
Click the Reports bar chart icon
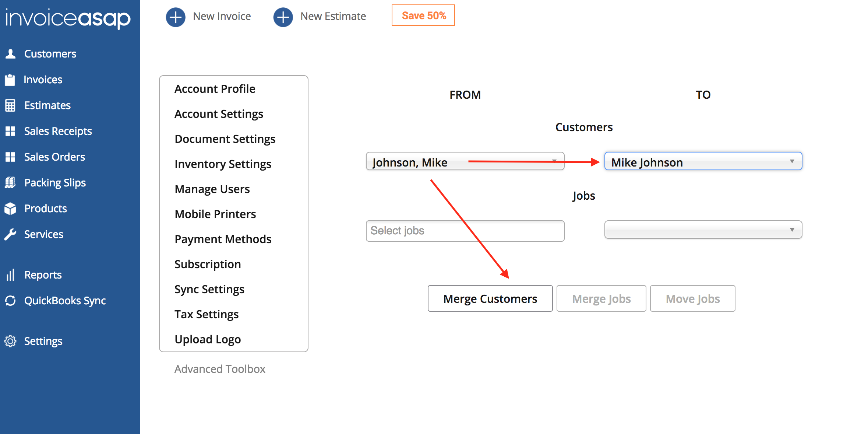10,275
